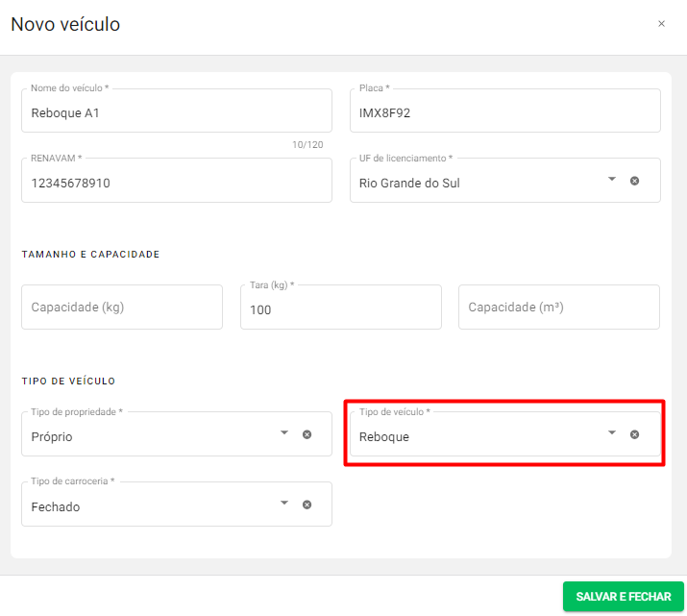
Task: Click the Próprio value in the property field
Action: click(x=52, y=436)
